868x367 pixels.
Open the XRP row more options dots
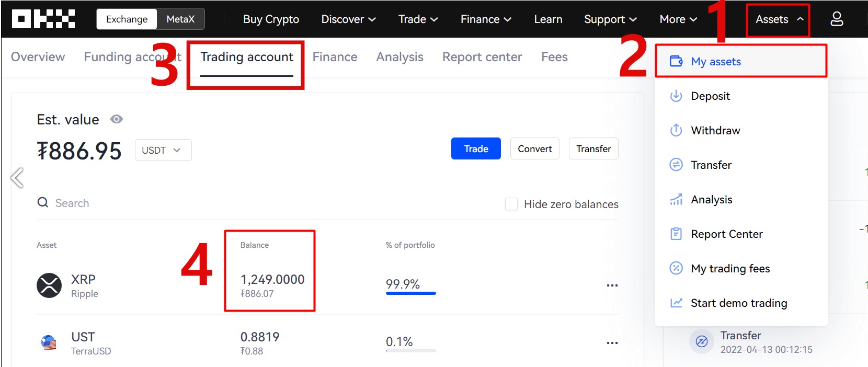pyautogui.click(x=612, y=285)
